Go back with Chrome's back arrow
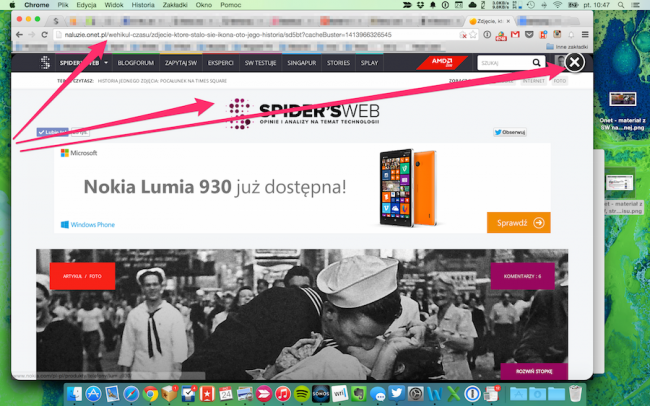This screenshot has width=650, height=406. point(19,35)
